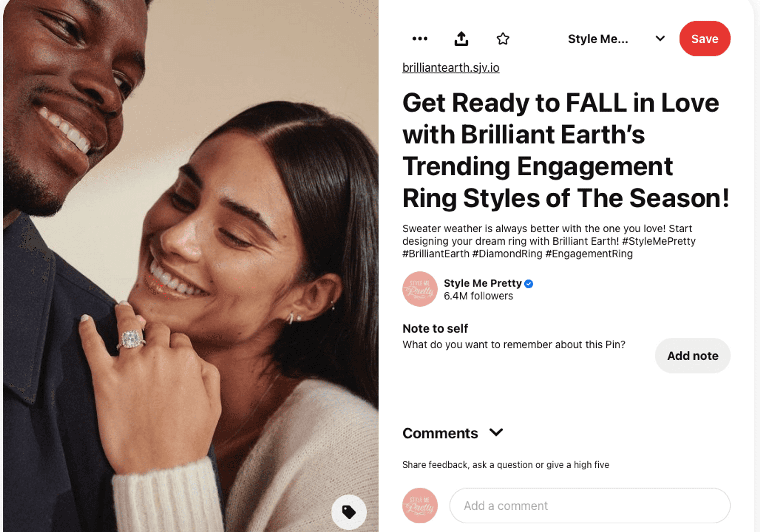Screen dimensions: 760x532
Task: Open the three-dot more options menu
Action: [420, 39]
